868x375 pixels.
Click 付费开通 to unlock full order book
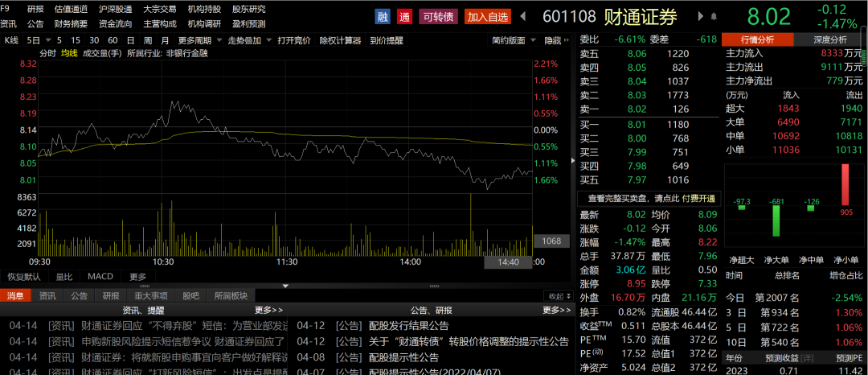(698, 198)
